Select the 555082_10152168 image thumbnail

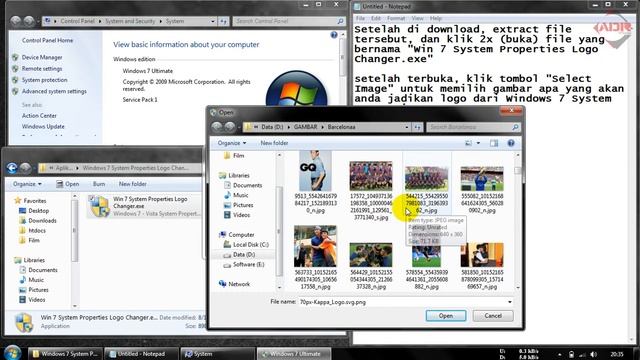click(482, 179)
